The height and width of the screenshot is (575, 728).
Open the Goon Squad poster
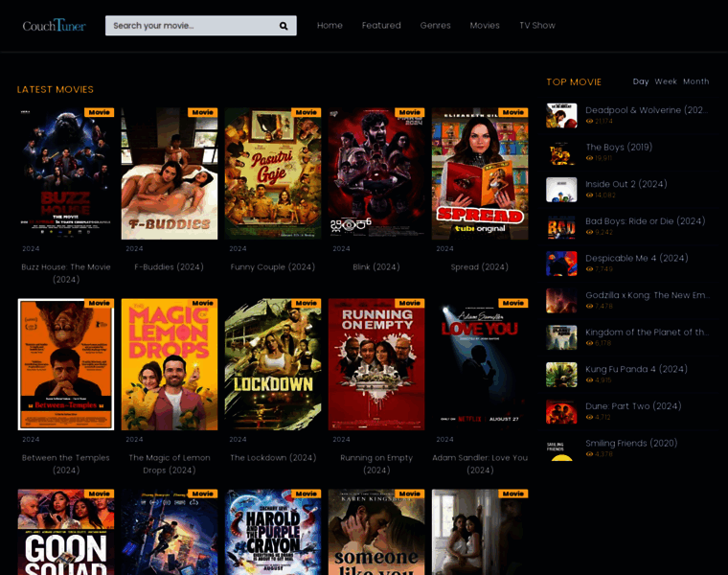coord(66,532)
